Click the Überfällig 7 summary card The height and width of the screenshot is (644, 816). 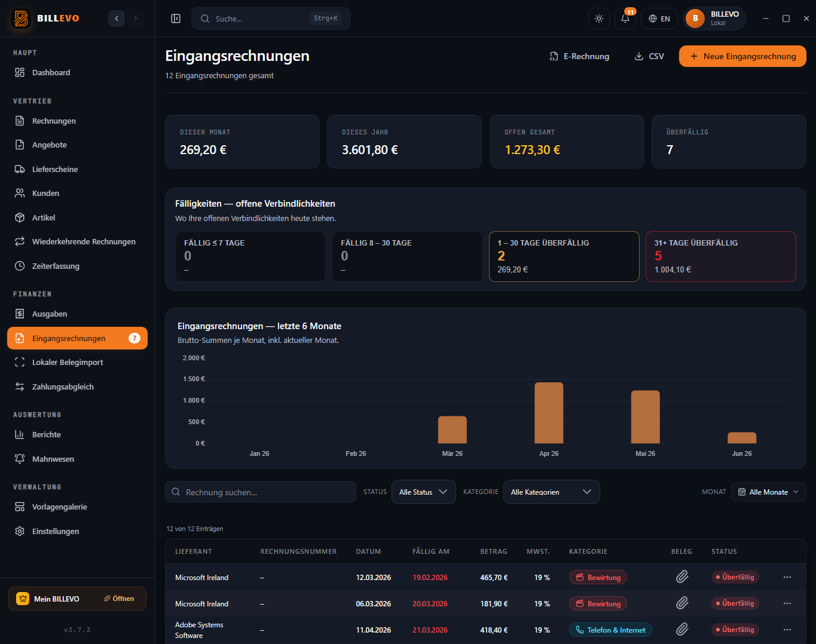729,142
